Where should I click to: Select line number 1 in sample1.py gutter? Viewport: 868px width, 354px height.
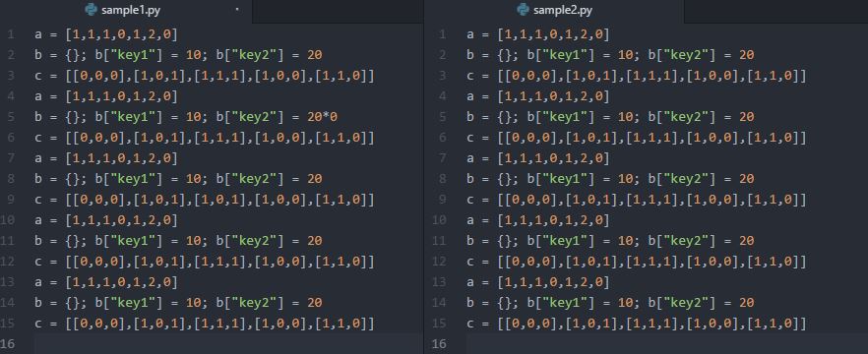tap(12, 34)
